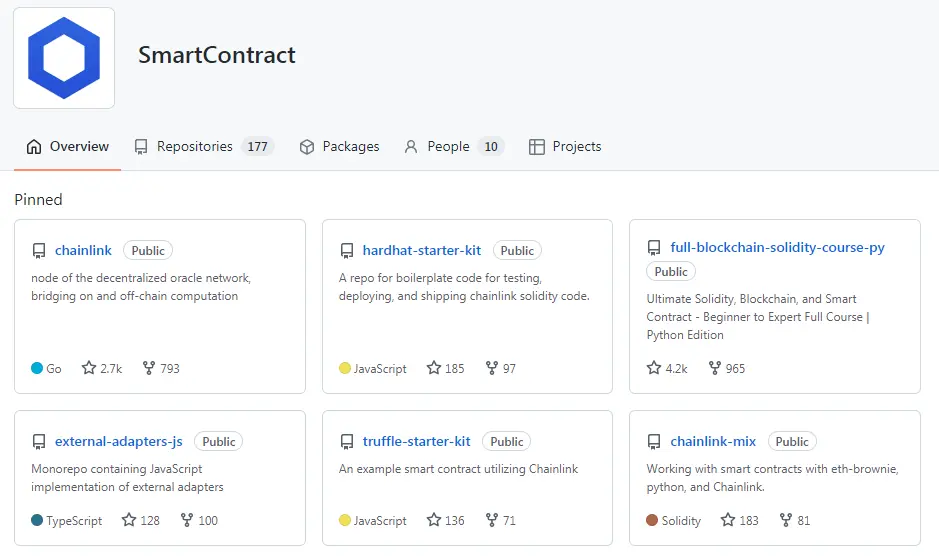Click the star icon on chainlink-mix card
939x559 pixels.
[728, 520]
